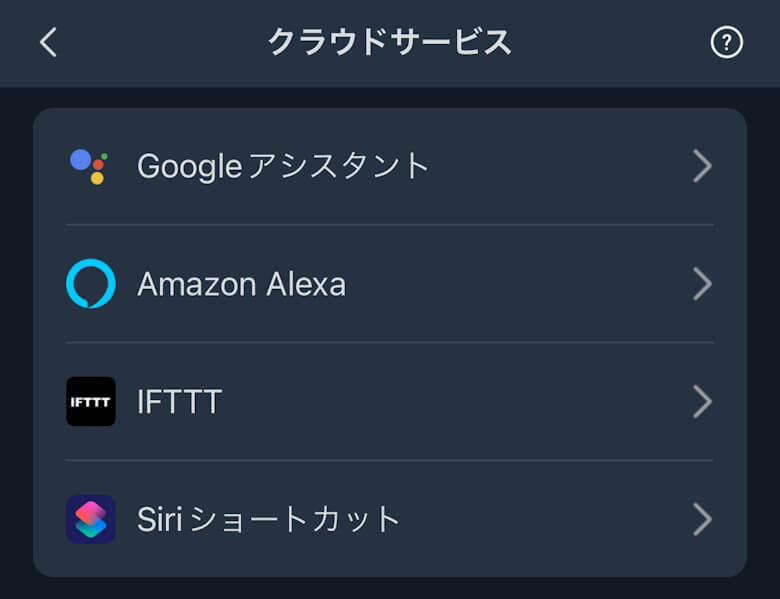The image size is (780, 599).
Task: Click the Siri Shortcuts app icon
Action: (91, 520)
